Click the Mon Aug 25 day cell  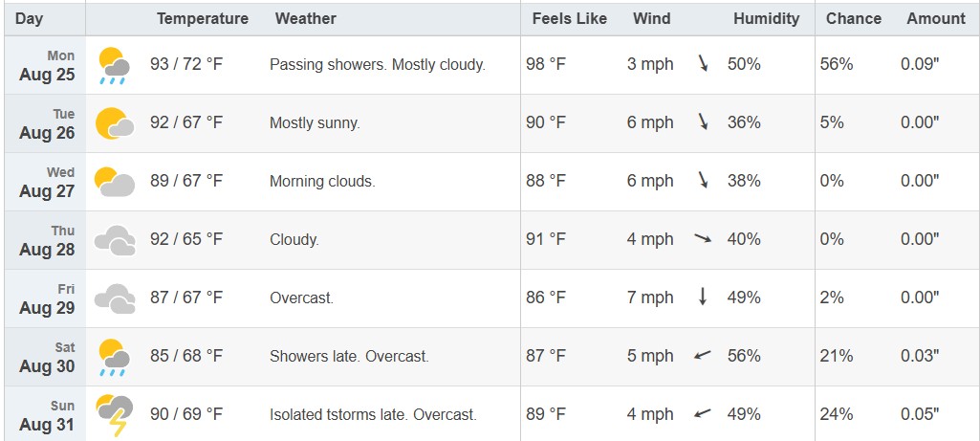tap(45, 66)
